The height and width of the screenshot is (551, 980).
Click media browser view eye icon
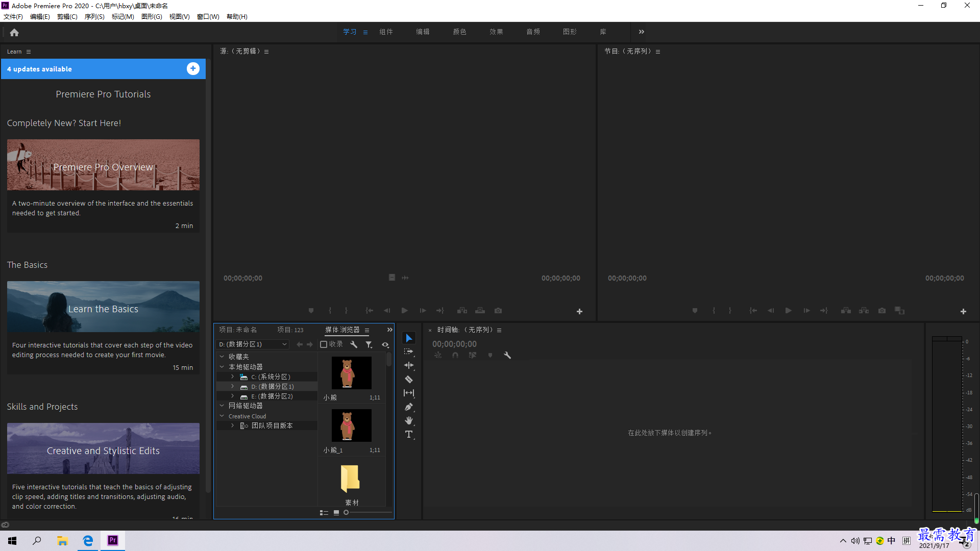[x=385, y=344]
